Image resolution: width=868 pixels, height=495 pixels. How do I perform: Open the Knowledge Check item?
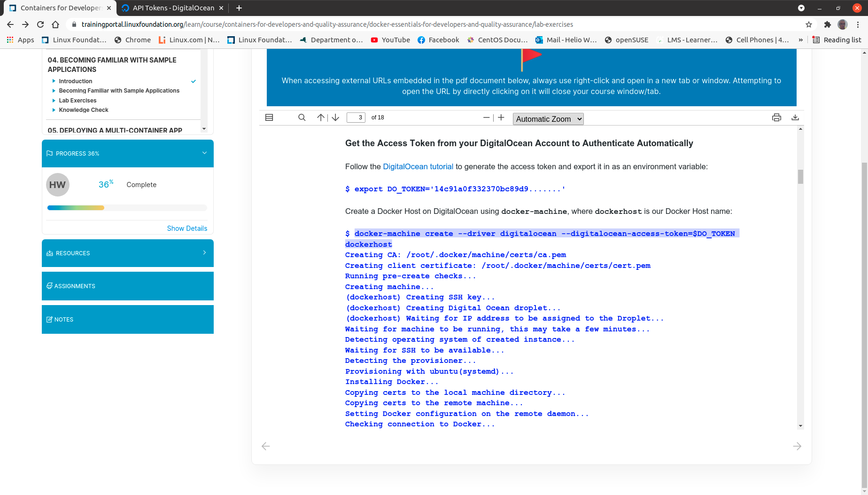click(x=84, y=110)
